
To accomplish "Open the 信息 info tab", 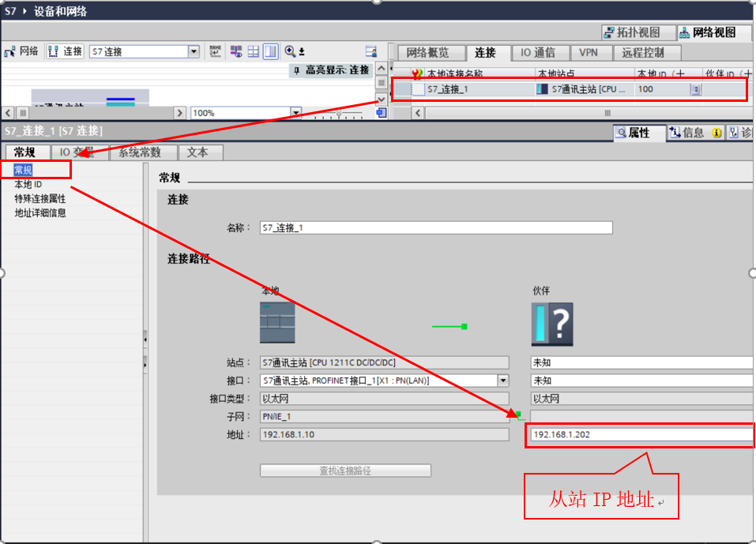I will tap(694, 133).
